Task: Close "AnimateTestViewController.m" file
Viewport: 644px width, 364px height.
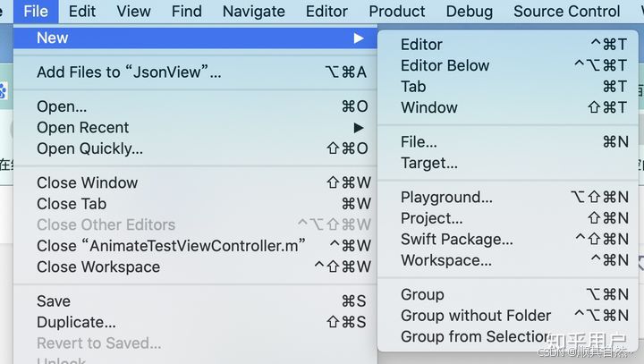Action: 196,246
